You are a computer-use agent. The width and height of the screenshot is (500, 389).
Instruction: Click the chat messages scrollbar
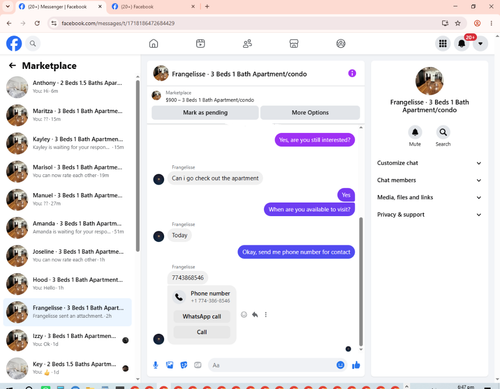pyautogui.click(x=361, y=282)
